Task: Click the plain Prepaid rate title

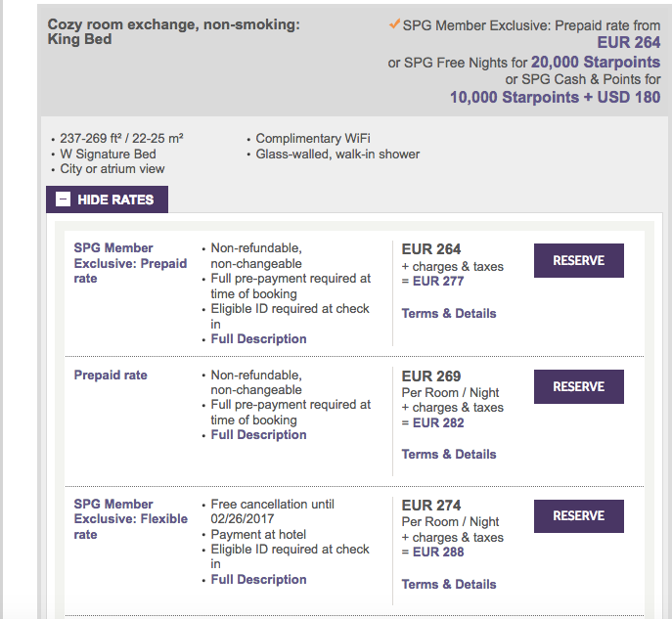Action: pos(111,376)
